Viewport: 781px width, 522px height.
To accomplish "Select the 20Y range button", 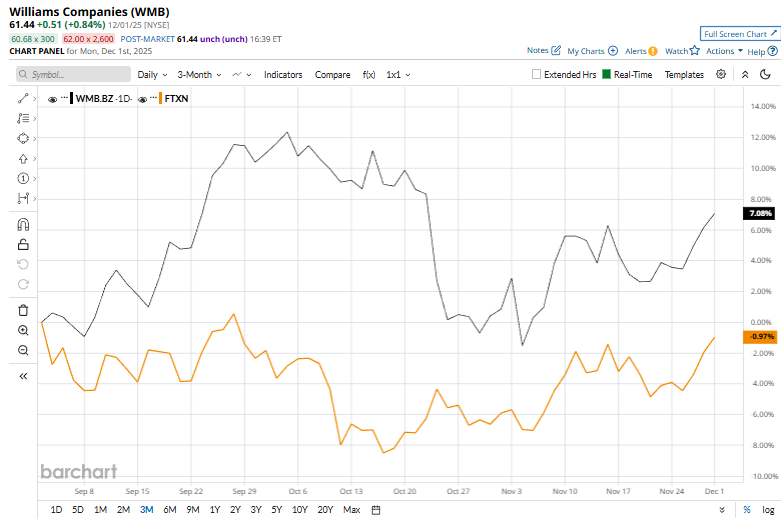I will pyautogui.click(x=325, y=510).
